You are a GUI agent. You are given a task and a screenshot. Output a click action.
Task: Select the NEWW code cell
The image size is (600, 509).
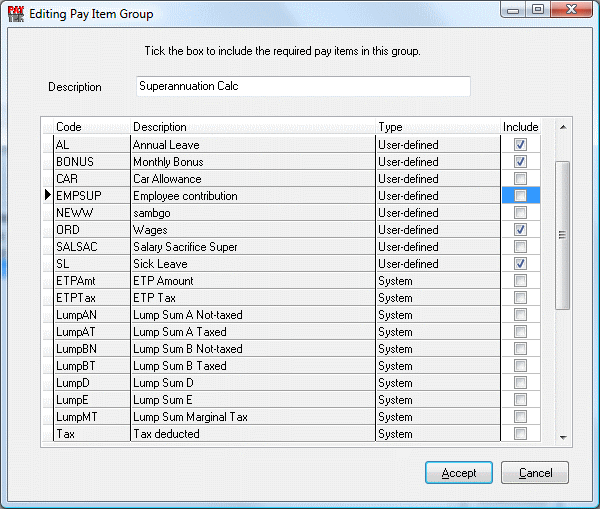[92, 212]
